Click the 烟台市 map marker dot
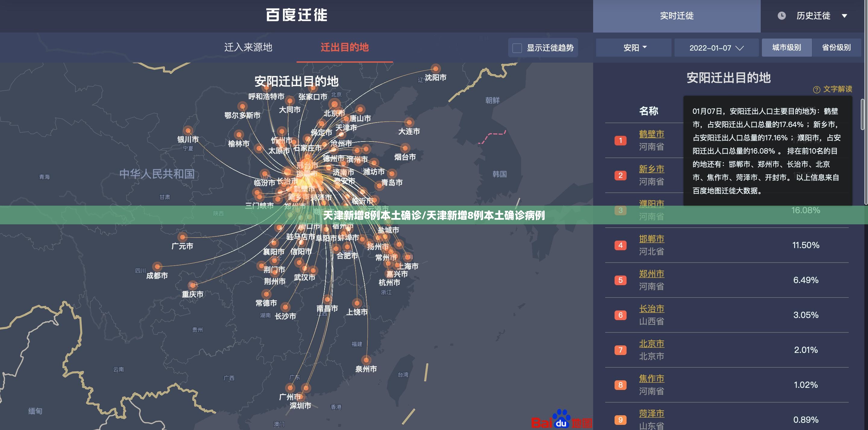The image size is (868, 430). [405, 148]
